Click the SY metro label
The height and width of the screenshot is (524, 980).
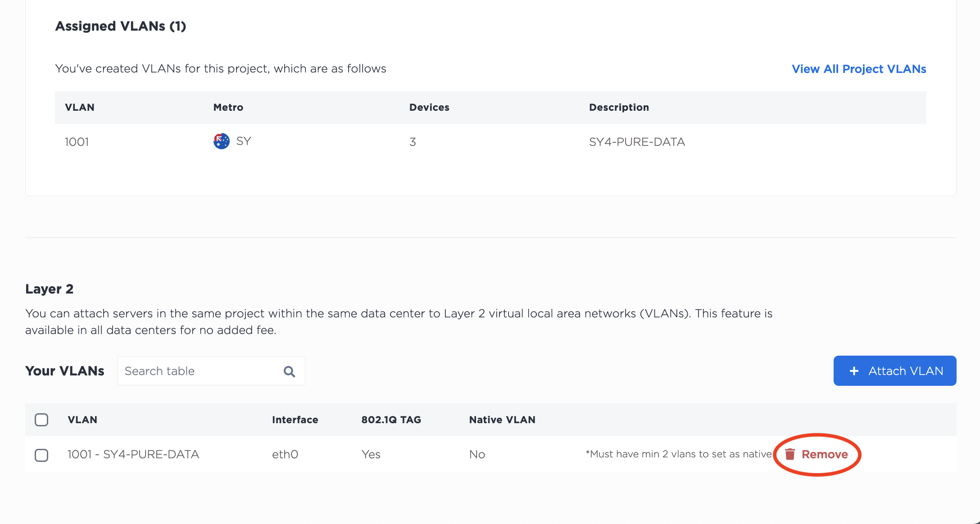coord(244,141)
